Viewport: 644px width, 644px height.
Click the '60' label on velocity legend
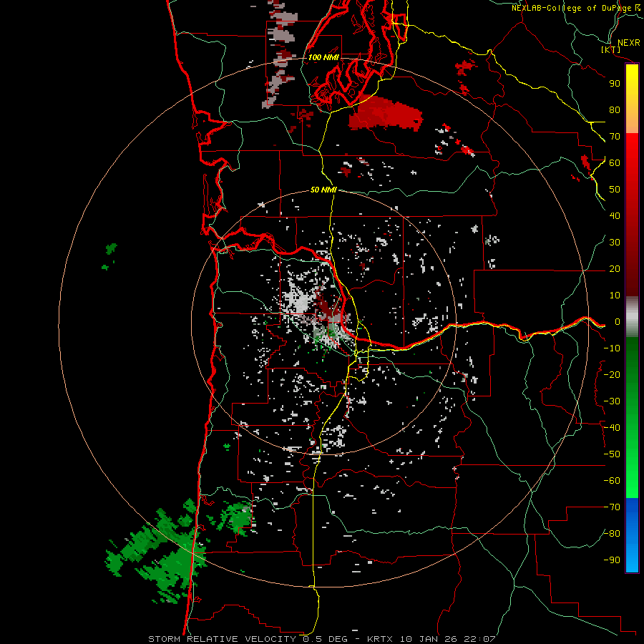(x=615, y=162)
